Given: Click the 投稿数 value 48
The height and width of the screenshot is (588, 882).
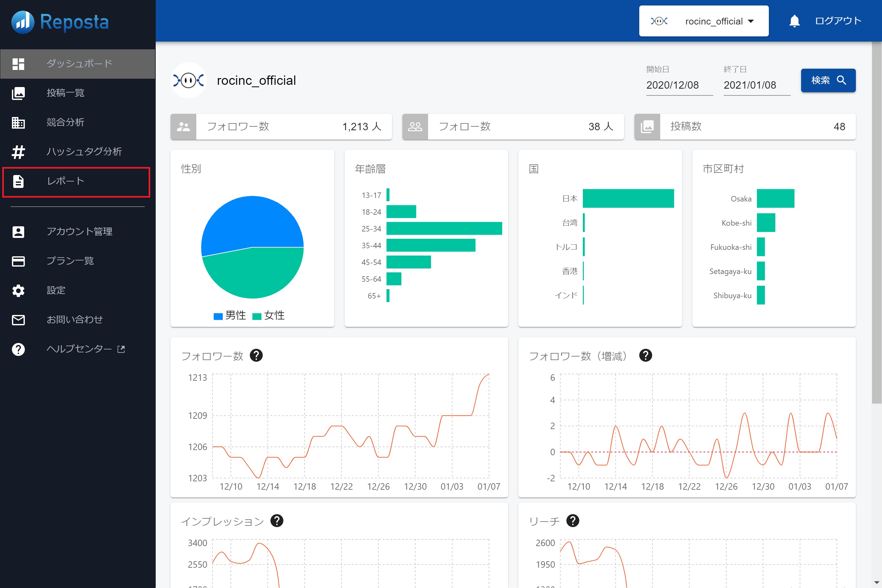Looking at the screenshot, I should [x=839, y=127].
